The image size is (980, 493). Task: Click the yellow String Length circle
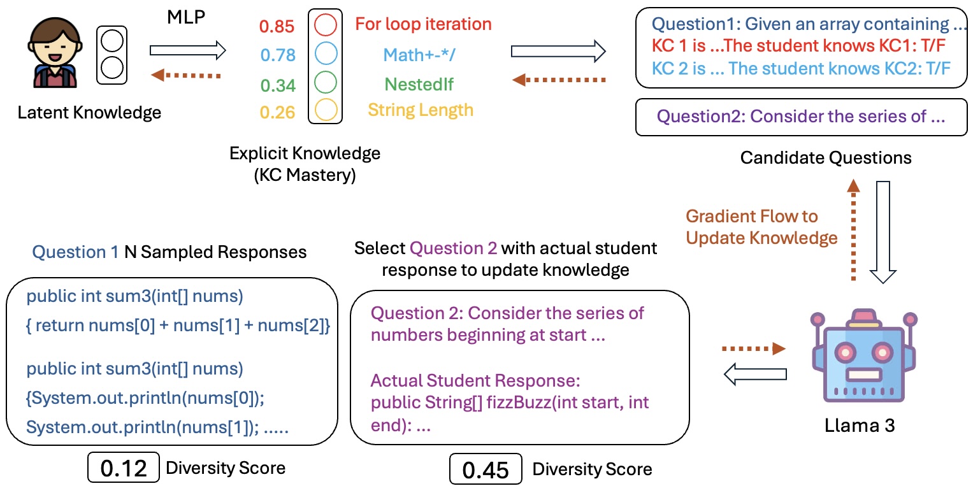click(325, 110)
